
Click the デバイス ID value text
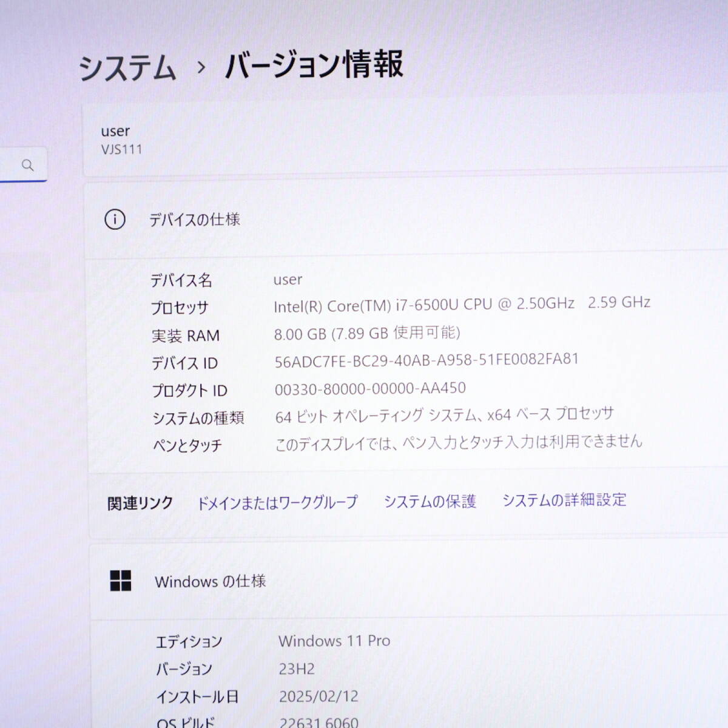tap(426, 360)
